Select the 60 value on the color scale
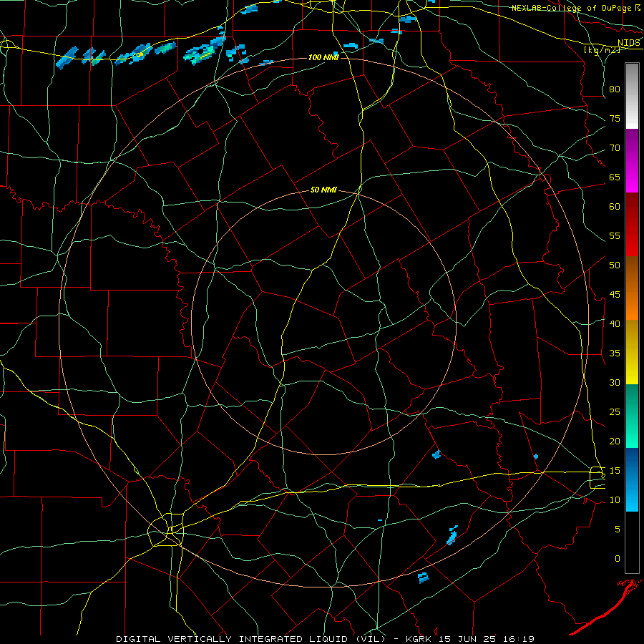The image size is (644, 644). click(615, 207)
